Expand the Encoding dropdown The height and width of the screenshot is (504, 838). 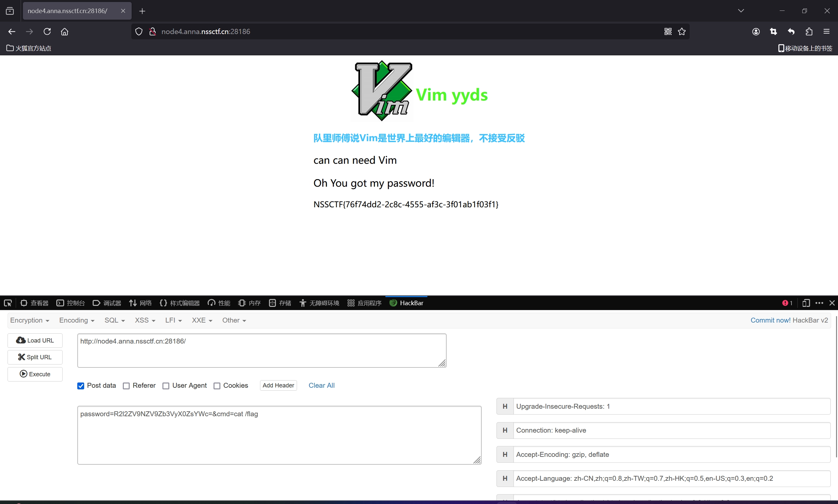pyautogui.click(x=77, y=320)
